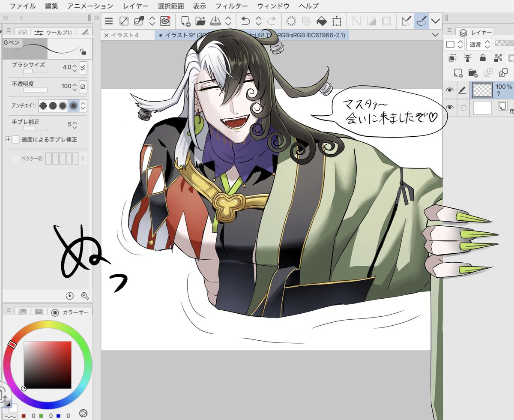Select the カラーサー color circle tab
514x420 pixels.
click(69, 312)
